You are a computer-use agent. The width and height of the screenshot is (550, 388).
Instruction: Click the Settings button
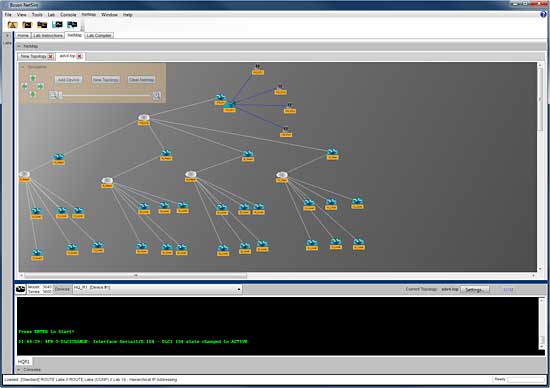[x=475, y=290]
